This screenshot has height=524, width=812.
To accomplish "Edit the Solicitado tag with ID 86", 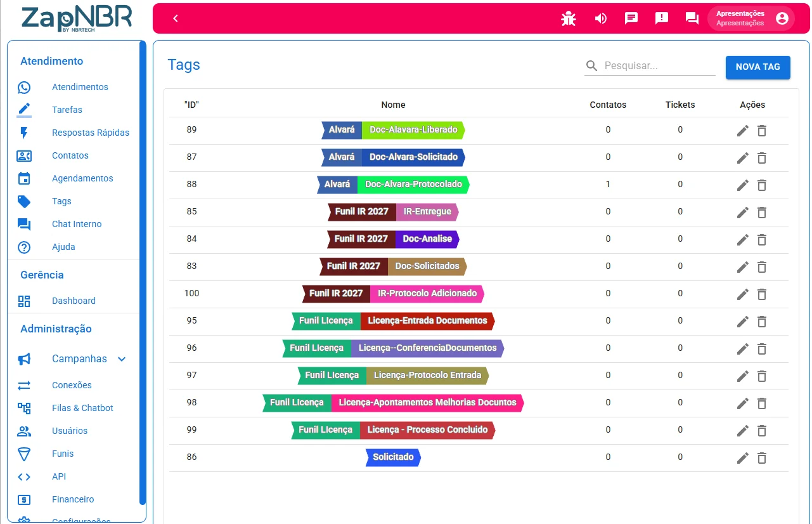I will pyautogui.click(x=743, y=458).
